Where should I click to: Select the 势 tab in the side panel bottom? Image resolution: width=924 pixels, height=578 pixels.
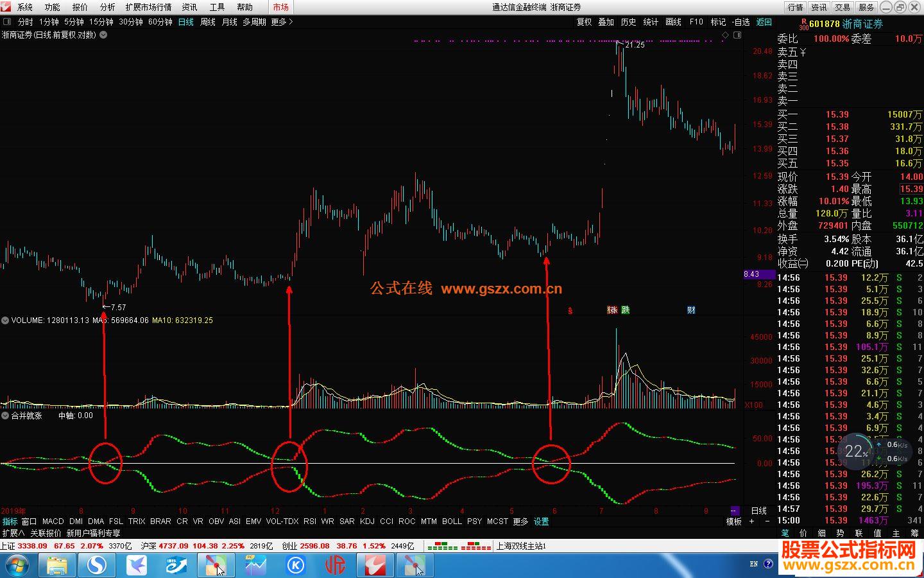[x=841, y=533]
